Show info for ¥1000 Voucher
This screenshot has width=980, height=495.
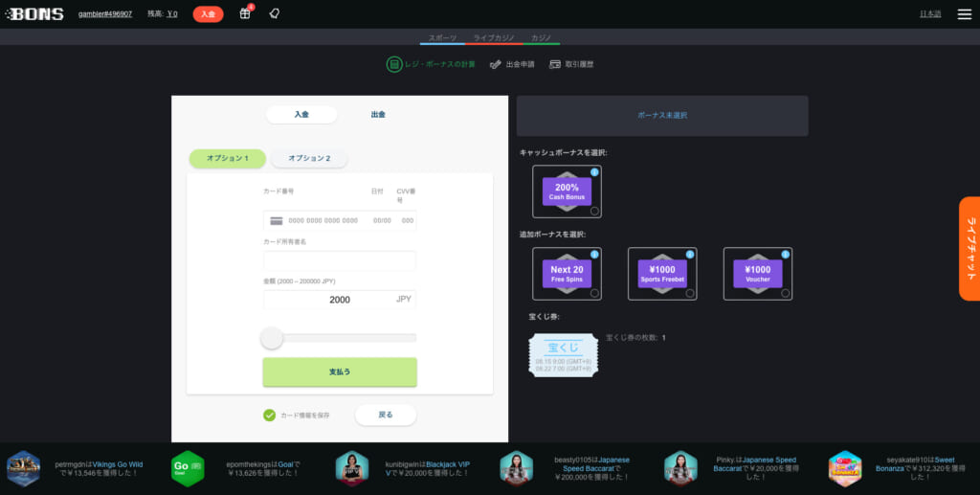(x=786, y=255)
